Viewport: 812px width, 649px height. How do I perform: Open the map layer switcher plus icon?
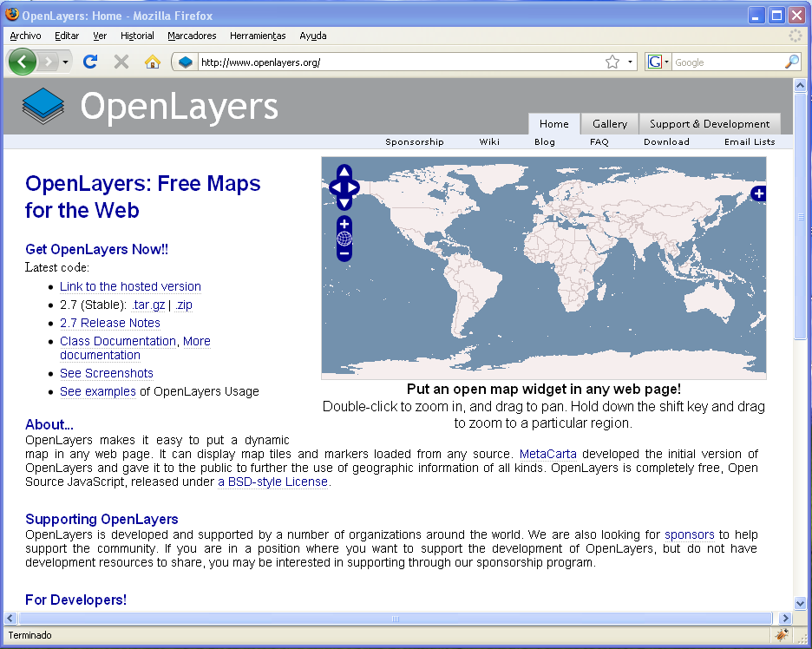[758, 193]
